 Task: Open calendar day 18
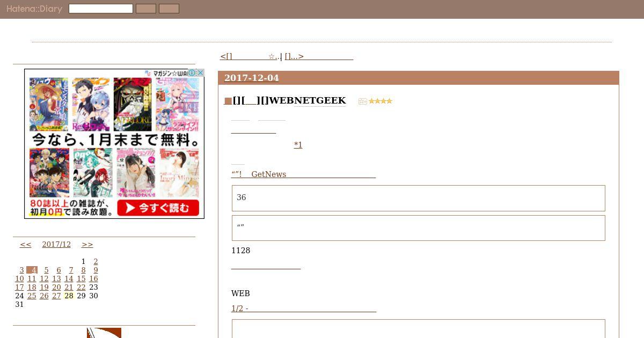(x=32, y=287)
